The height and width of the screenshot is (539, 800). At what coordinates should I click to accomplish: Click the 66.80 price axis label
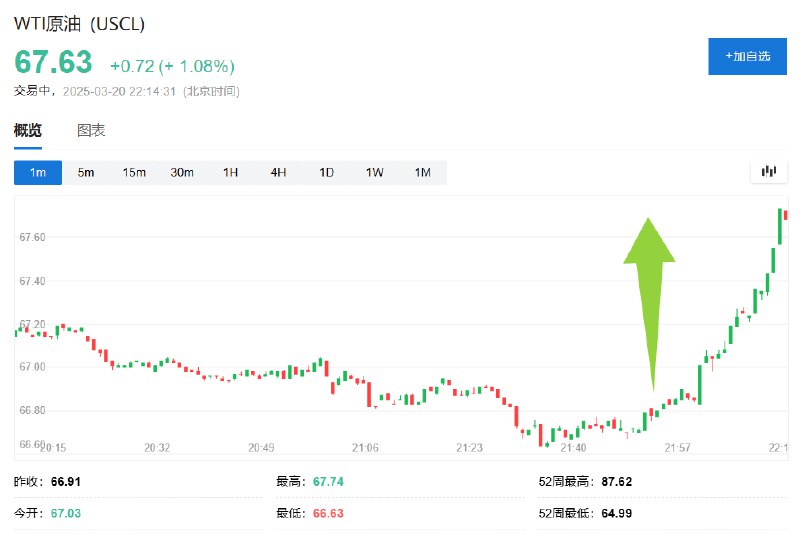(x=32, y=410)
